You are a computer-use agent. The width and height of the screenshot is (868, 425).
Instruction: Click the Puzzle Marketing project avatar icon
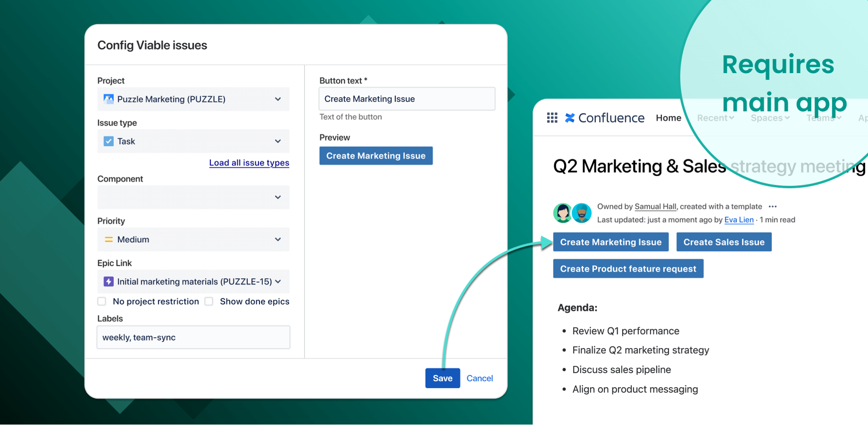pos(109,99)
